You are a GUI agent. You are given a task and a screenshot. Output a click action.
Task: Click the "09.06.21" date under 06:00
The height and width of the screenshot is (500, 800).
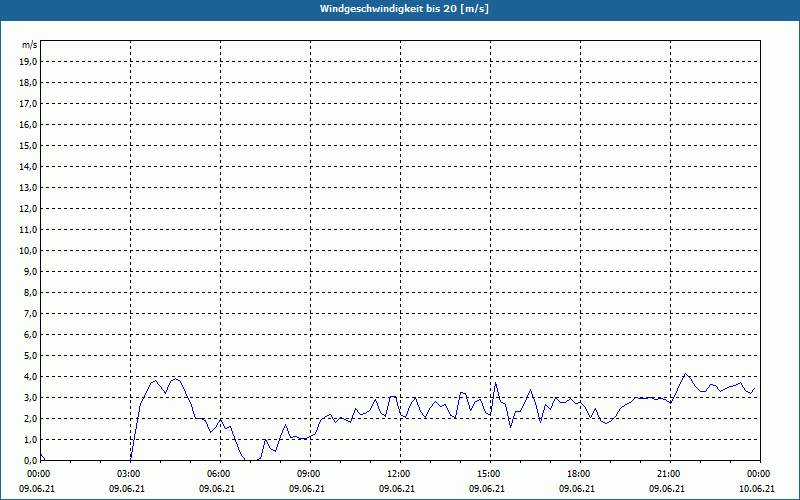point(217,489)
